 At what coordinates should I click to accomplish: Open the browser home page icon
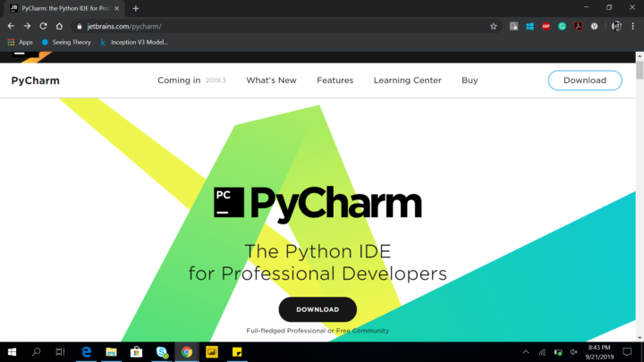pos(59,26)
